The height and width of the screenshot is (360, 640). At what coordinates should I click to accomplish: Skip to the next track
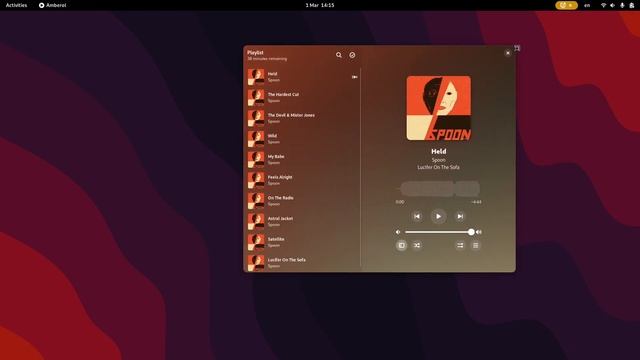pos(460,216)
